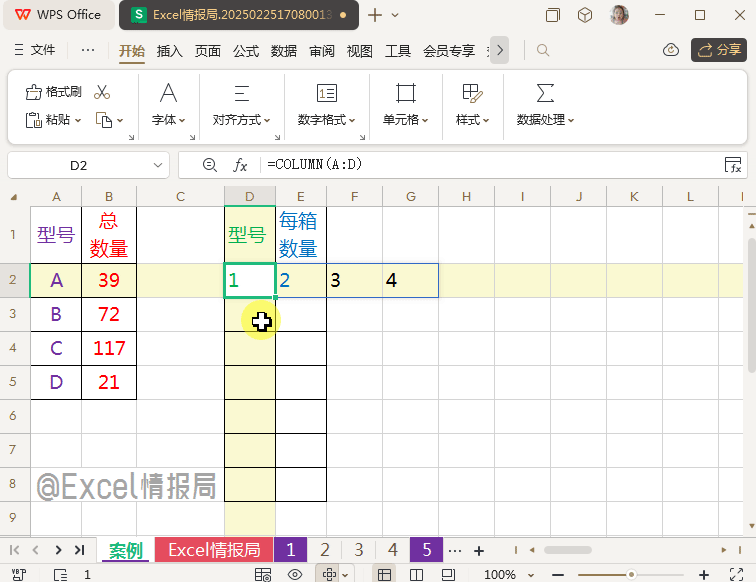The height and width of the screenshot is (582, 756).
Task: Click the fx insert function icon
Action: [x=240, y=165]
